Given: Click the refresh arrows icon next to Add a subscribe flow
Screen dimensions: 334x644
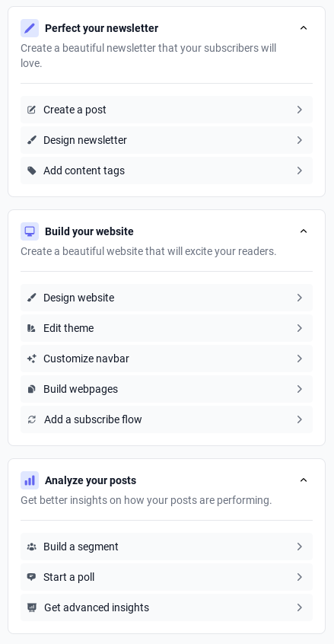Looking at the screenshot, I should [32, 419].
